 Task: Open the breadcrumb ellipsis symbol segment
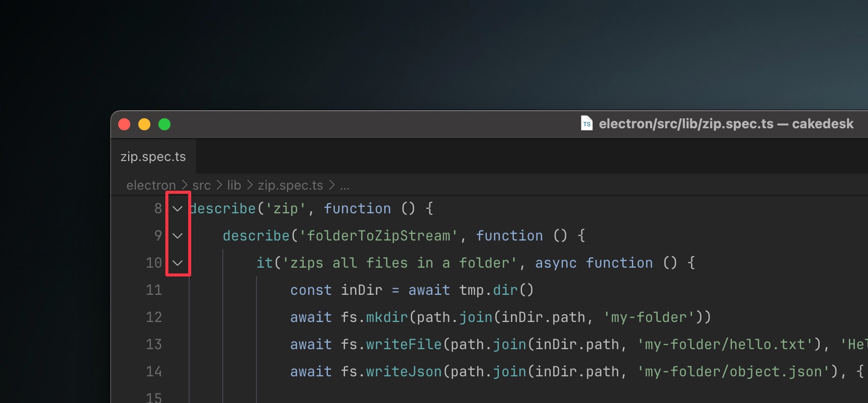point(344,186)
